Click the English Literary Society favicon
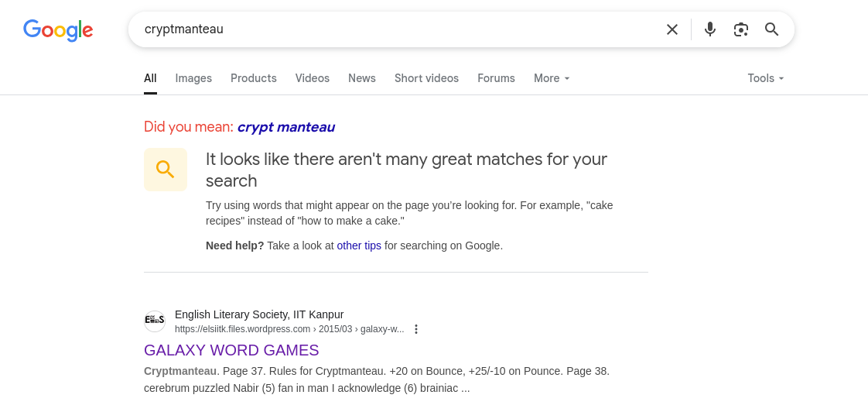 point(155,321)
